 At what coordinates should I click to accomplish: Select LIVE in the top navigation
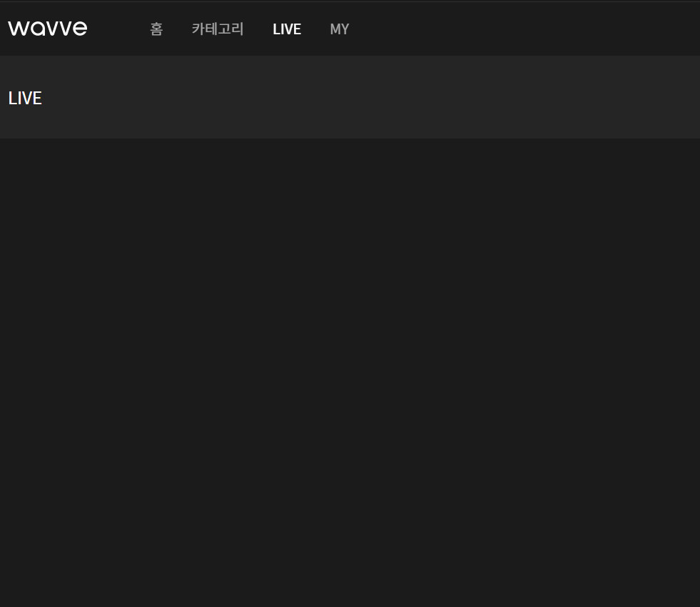(287, 29)
